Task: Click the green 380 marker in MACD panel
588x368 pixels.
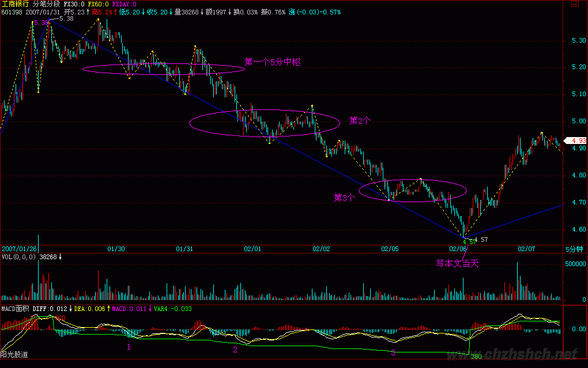Action: pos(476,357)
